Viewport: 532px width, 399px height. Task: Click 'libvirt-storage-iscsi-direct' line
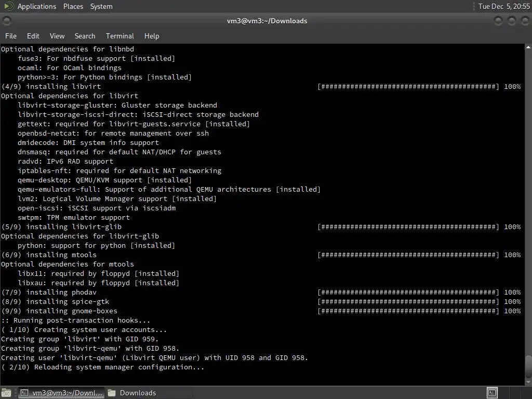[138, 115]
